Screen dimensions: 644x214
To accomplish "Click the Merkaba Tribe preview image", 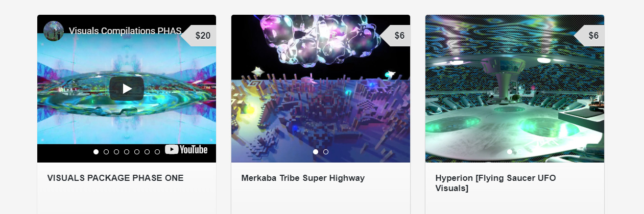I will [321, 89].
